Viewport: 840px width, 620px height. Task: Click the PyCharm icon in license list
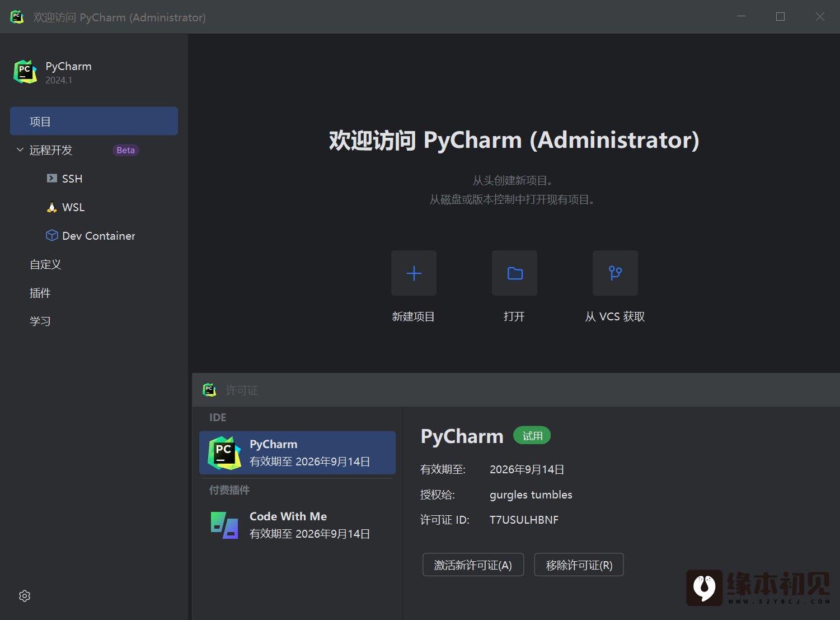[x=224, y=453]
